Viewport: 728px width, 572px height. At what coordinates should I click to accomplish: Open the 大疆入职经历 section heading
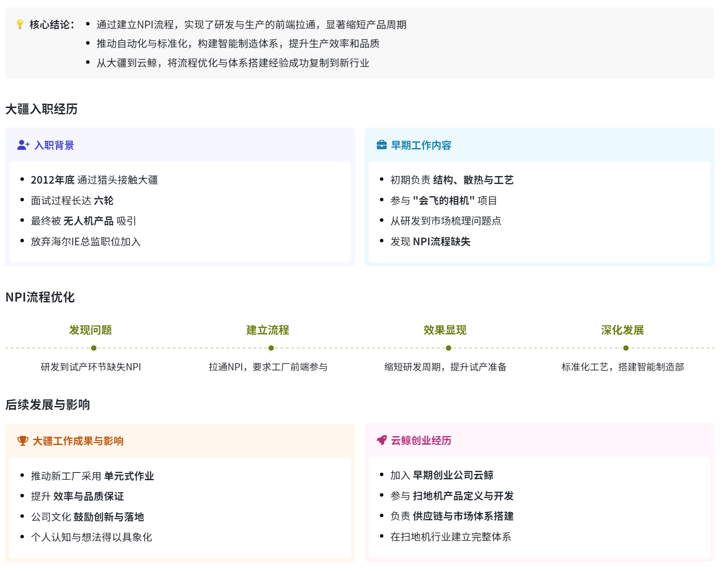pyautogui.click(x=40, y=109)
